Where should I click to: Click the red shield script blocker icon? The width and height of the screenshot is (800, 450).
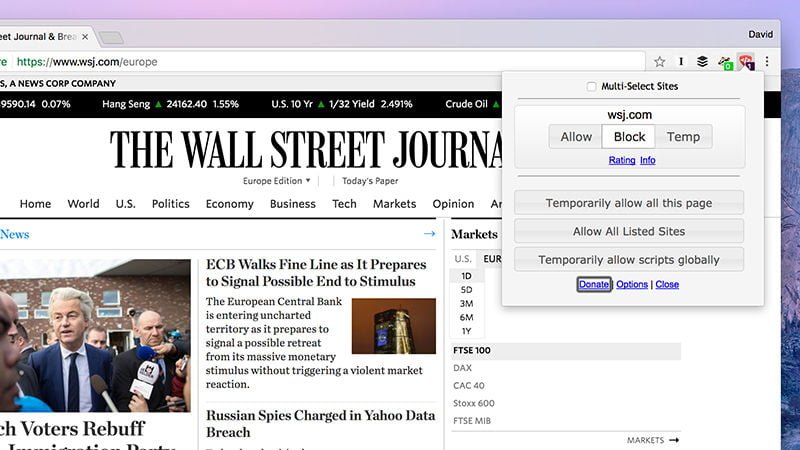coord(745,62)
